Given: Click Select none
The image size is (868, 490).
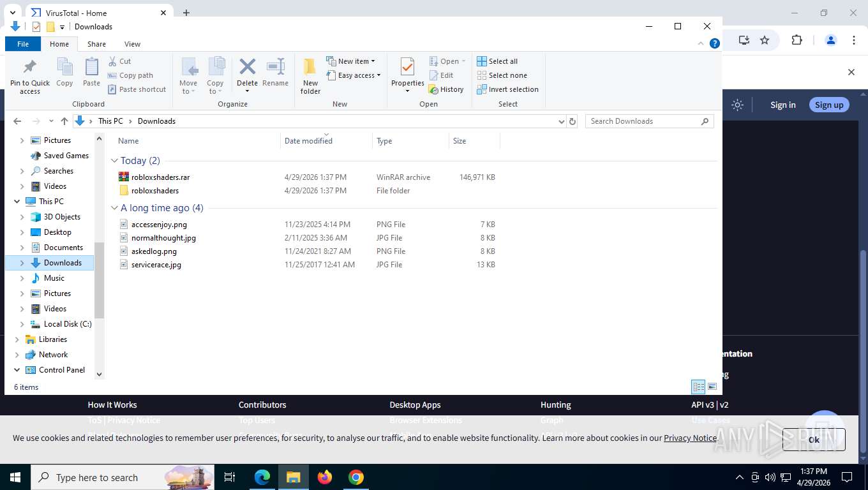Looking at the screenshot, I should [502, 75].
